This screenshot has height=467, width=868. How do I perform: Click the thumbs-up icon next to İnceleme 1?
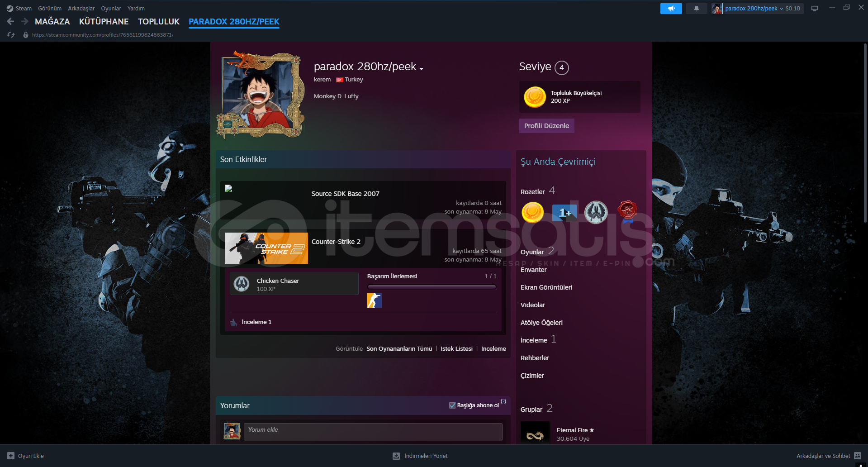point(234,322)
